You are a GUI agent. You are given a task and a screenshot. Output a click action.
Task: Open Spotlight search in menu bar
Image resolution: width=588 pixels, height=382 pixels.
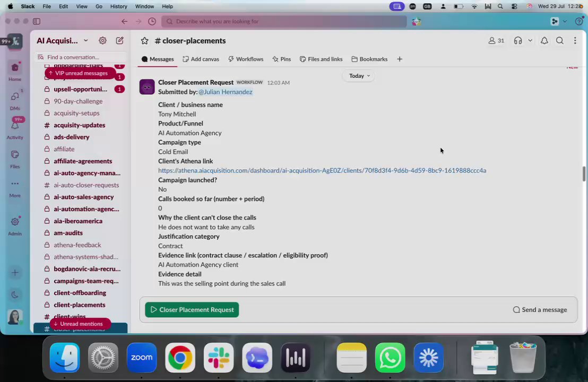pos(500,6)
